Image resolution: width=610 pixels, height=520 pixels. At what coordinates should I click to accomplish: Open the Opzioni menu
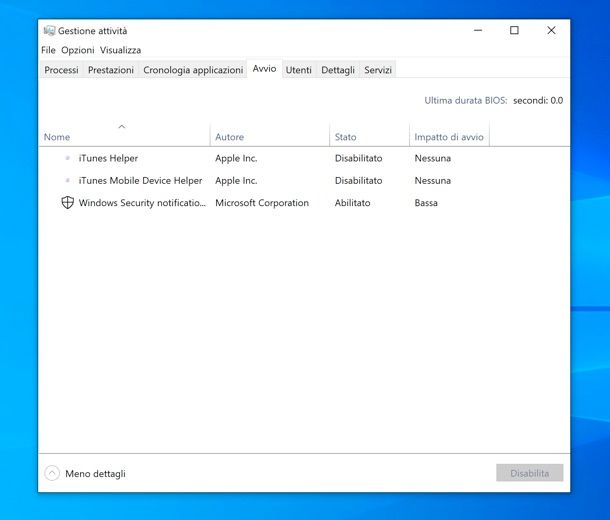78,50
